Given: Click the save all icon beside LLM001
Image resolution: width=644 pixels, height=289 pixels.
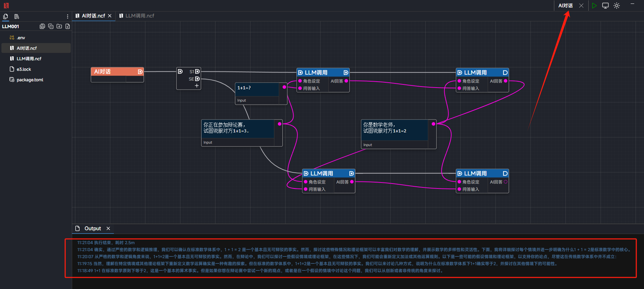Looking at the screenshot, I should (x=42, y=26).
